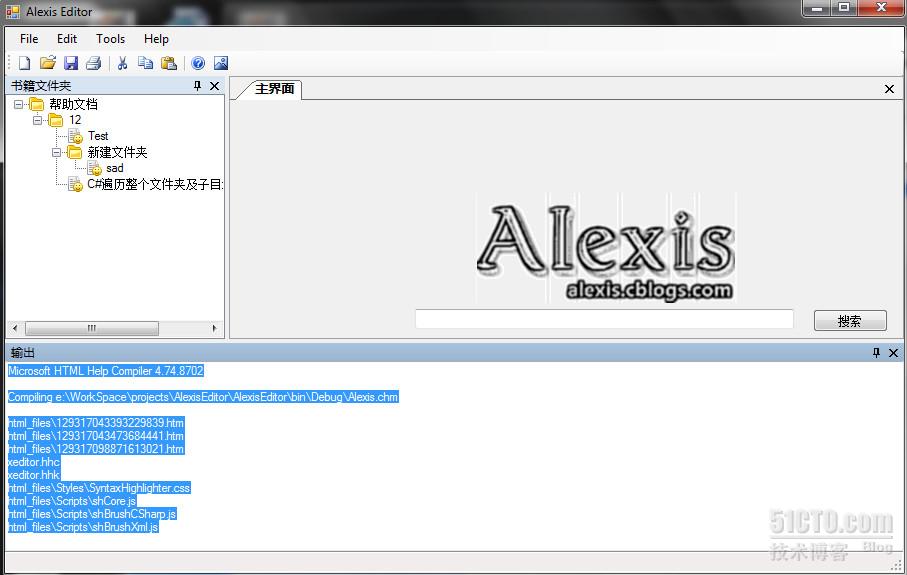Screen dimensions: 907x575
Task: Select the Test tree item
Action: tap(98, 136)
